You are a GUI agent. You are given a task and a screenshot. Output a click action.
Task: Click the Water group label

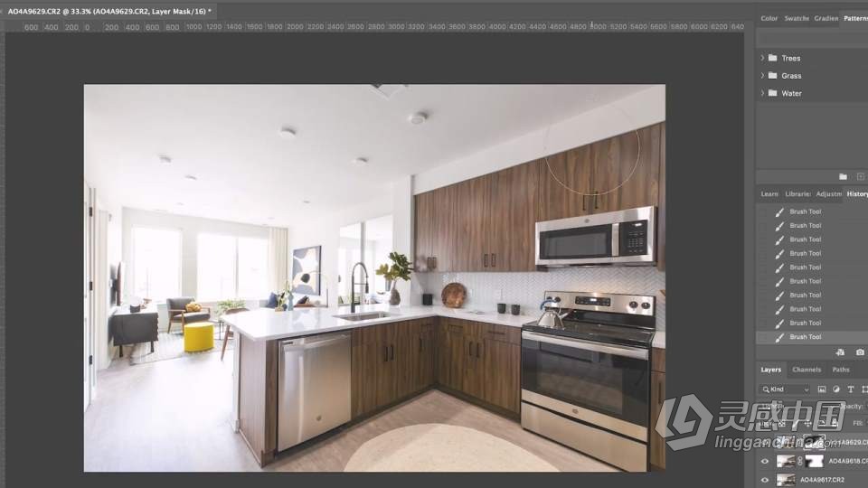coord(791,93)
